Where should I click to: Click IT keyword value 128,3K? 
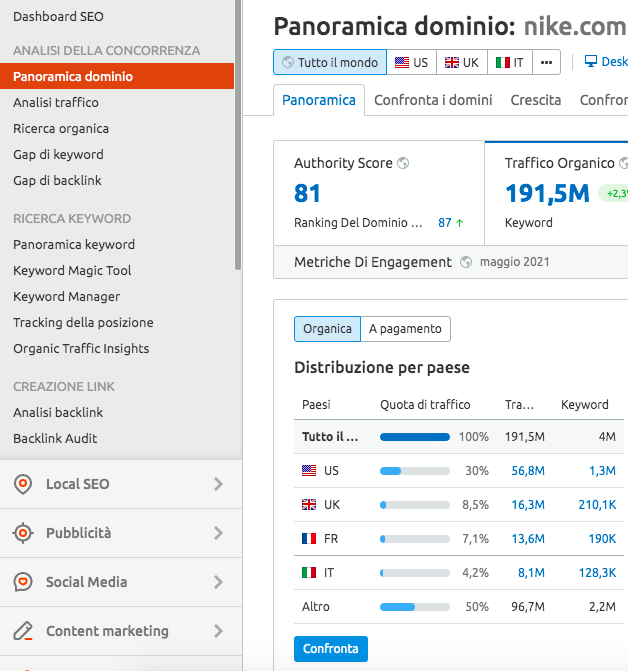(597, 573)
